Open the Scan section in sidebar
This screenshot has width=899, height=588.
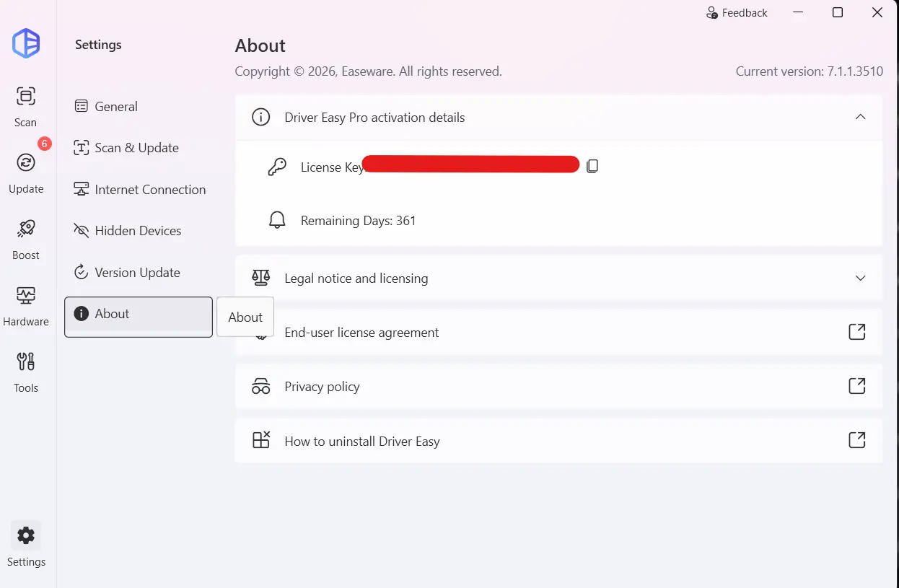pyautogui.click(x=26, y=107)
